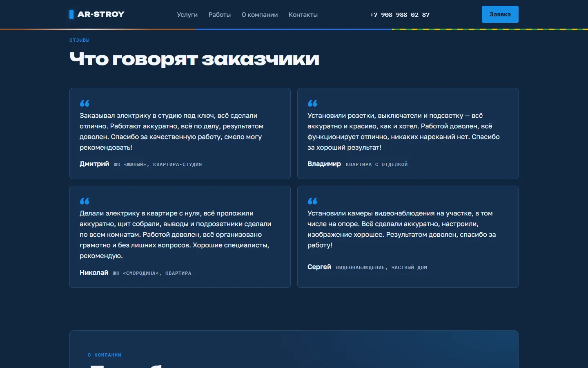This screenshot has height=368, width=588.
Task: Click review text starting Делали электрику в квартире
Action: click(x=176, y=234)
